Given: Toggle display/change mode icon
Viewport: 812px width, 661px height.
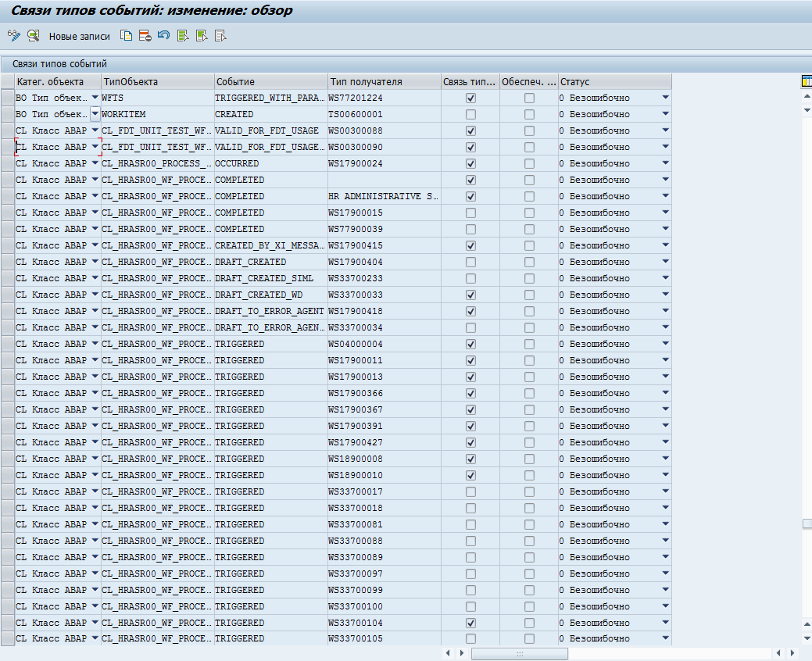Looking at the screenshot, I should point(14,36).
